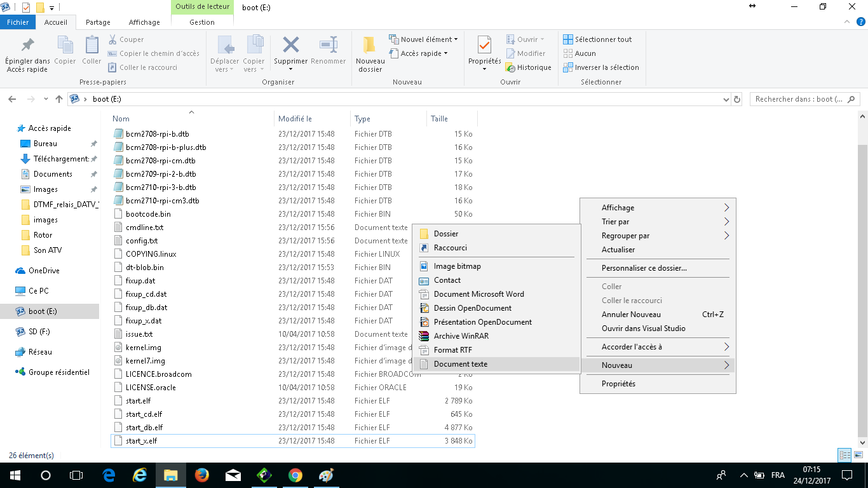Viewport: 868px width, 488px height.
Task: Open the Affichage ribbon tab
Action: (144, 22)
